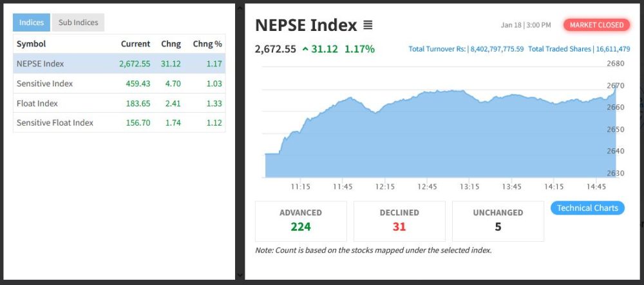This screenshot has width=644, height=285.
Task: Open Technical Charts
Action: 587,208
